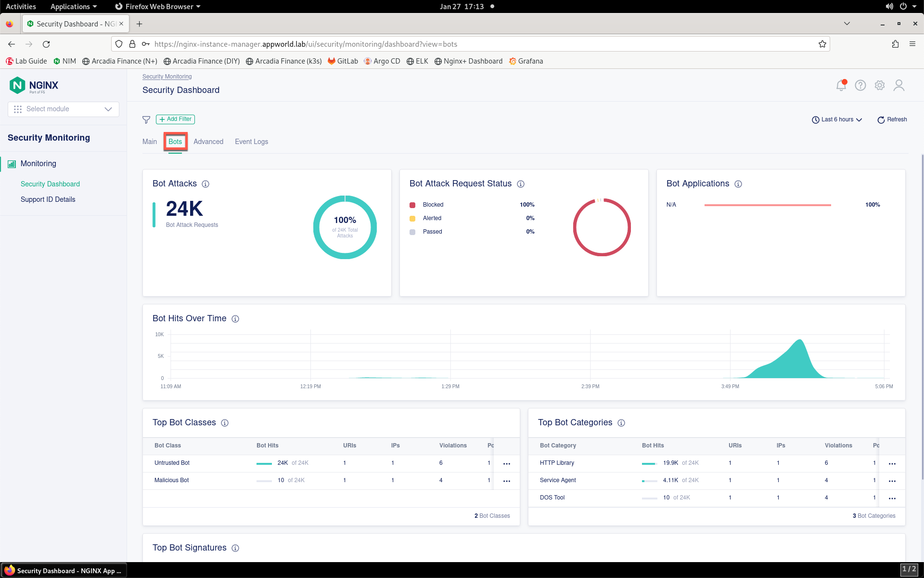Click the Bot Class column header
The width and height of the screenshot is (924, 578).
(167, 446)
